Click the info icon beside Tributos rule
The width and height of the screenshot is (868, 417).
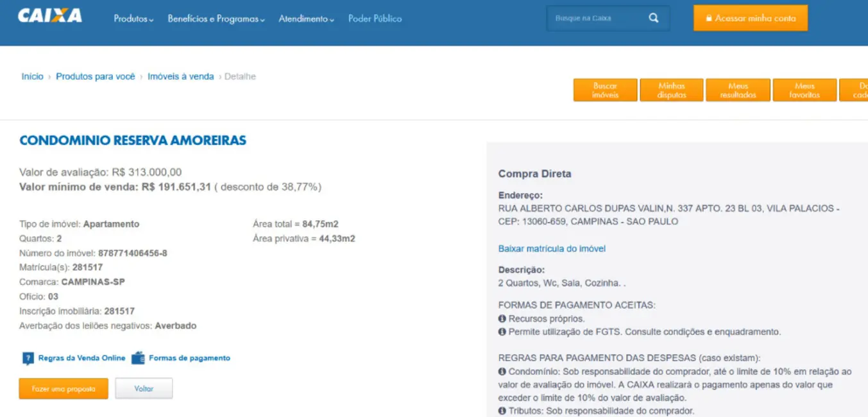tap(502, 411)
